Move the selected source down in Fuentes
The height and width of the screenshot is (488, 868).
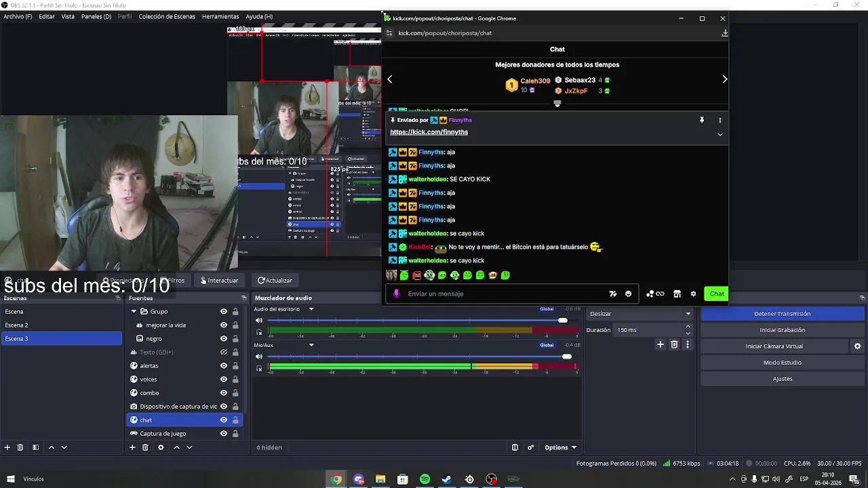tap(189, 447)
